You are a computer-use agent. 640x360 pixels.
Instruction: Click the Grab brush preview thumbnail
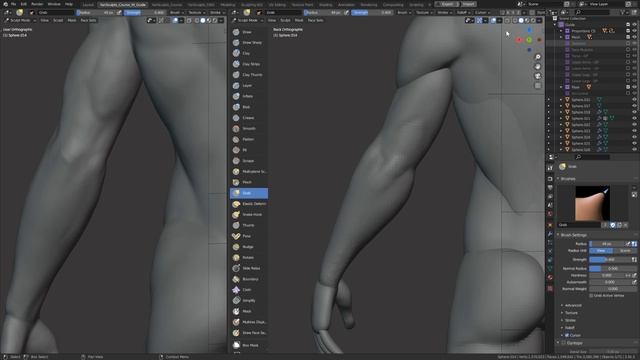pos(592,203)
